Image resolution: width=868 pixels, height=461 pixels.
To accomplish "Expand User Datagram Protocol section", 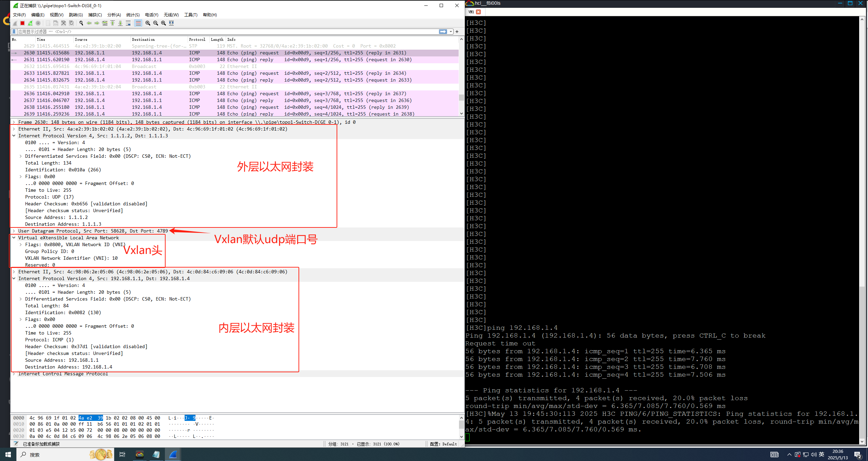I will (14, 231).
